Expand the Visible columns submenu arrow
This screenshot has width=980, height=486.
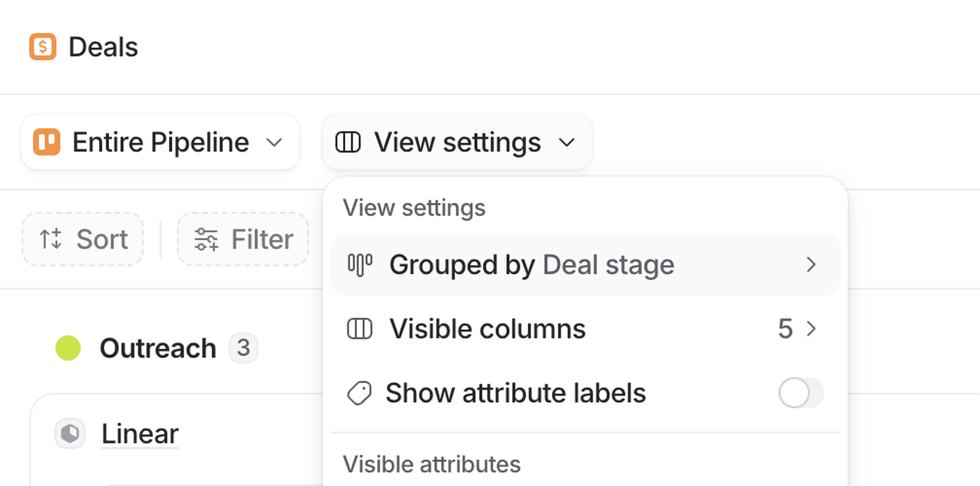[x=811, y=329]
